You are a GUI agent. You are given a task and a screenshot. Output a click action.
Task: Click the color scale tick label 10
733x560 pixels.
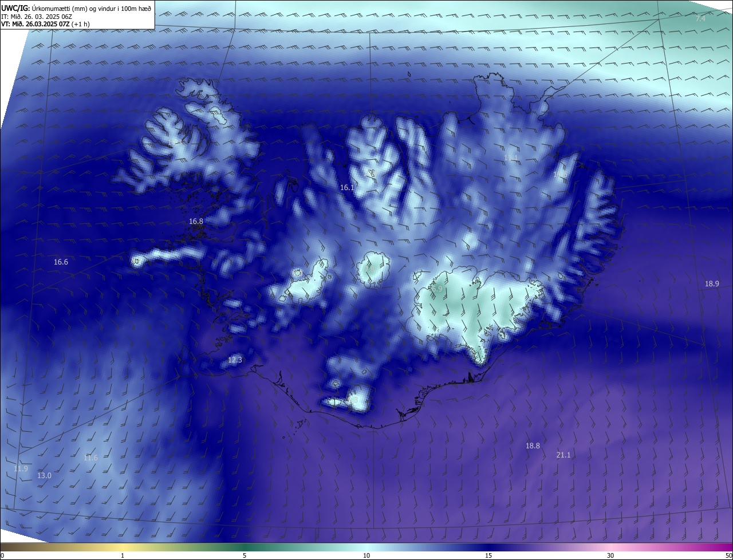click(366, 555)
